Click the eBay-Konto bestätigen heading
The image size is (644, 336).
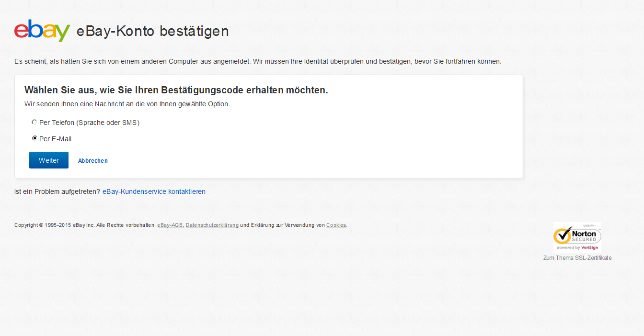point(153,31)
